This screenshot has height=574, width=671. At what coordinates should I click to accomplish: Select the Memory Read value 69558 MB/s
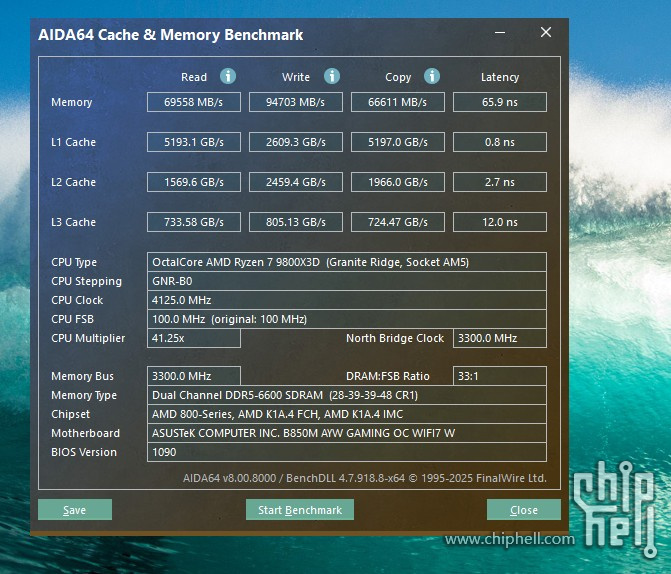coord(194,102)
